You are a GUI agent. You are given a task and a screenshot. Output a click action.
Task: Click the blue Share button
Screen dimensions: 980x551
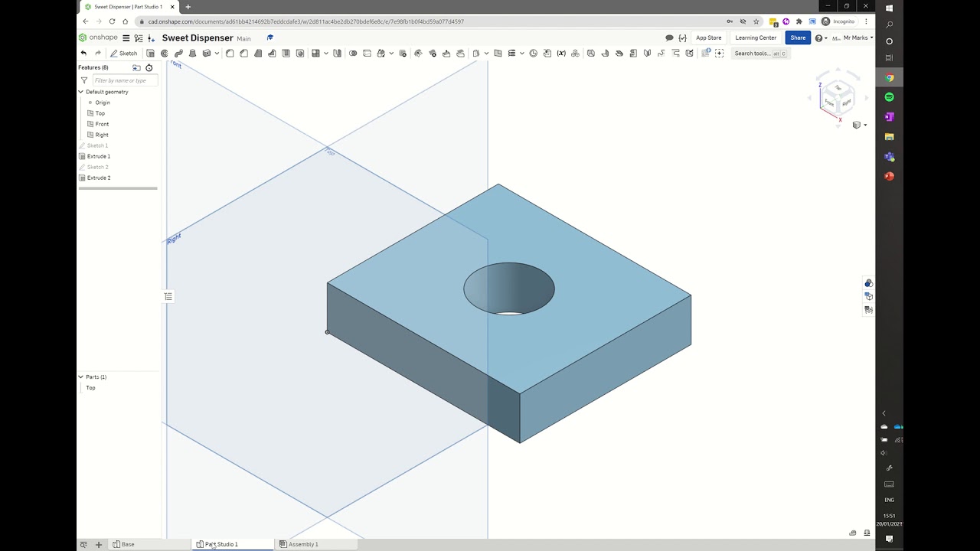click(798, 37)
